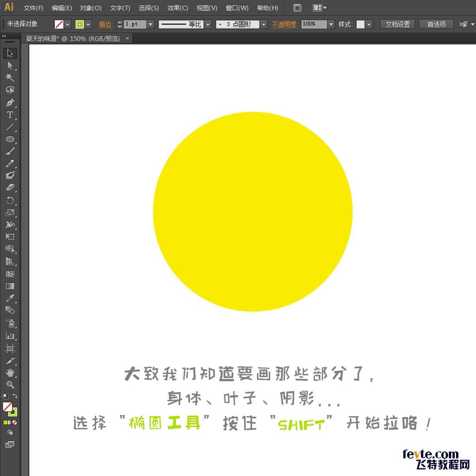Screen dimensions: 476x476
Task: Select the Lasso tool
Action: point(10,90)
